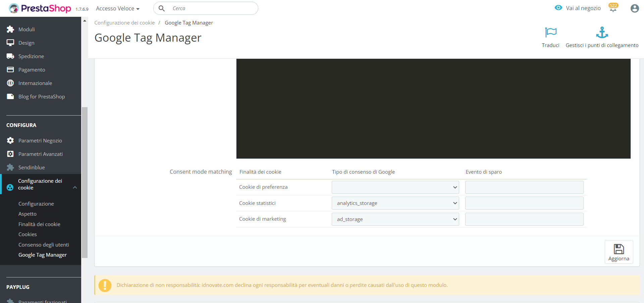Click Gestisci i punti di collegamento label
The height and width of the screenshot is (303, 644).
[x=602, y=45]
